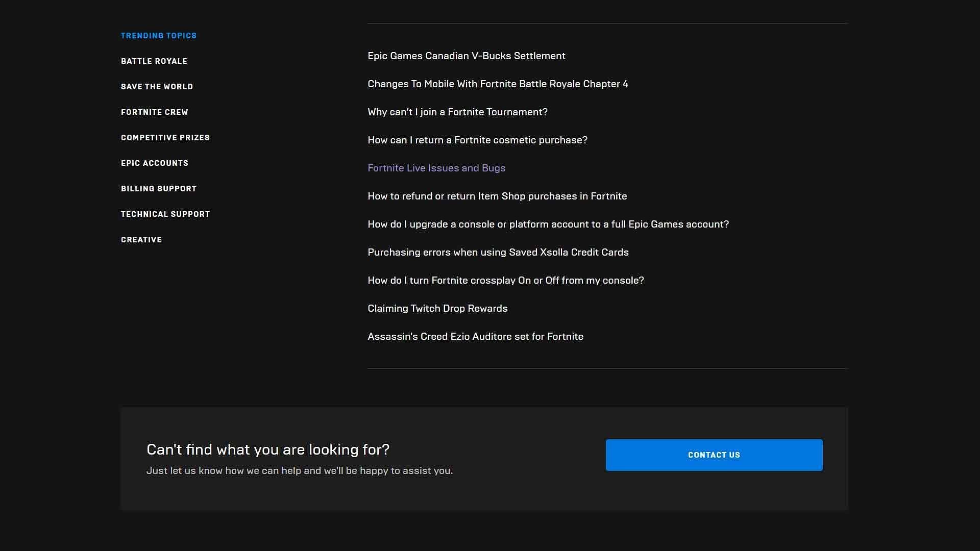Select Creative sidebar category
Image resolution: width=980 pixels, height=551 pixels.
[x=142, y=239]
